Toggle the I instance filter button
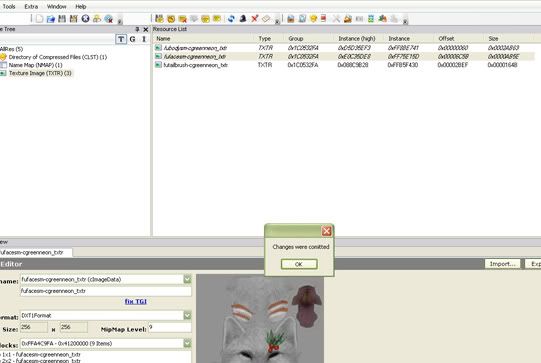 click(144, 39)
